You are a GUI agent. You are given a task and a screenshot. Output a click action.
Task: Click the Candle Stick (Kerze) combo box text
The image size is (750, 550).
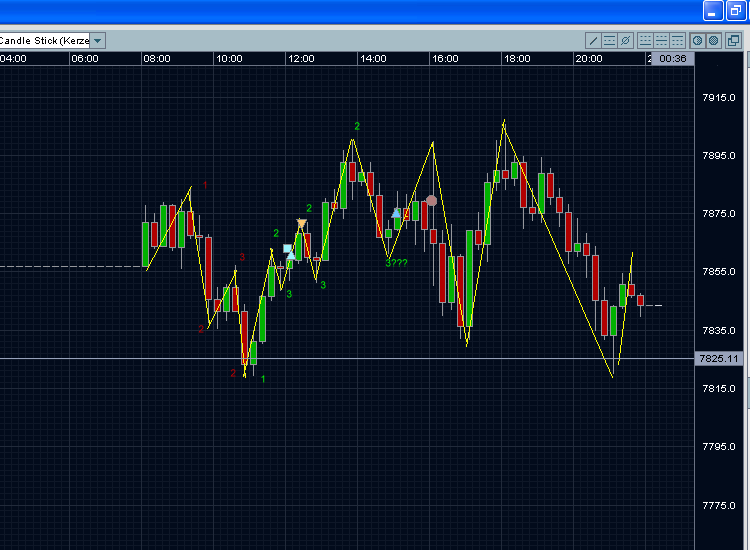pos(44,41)
